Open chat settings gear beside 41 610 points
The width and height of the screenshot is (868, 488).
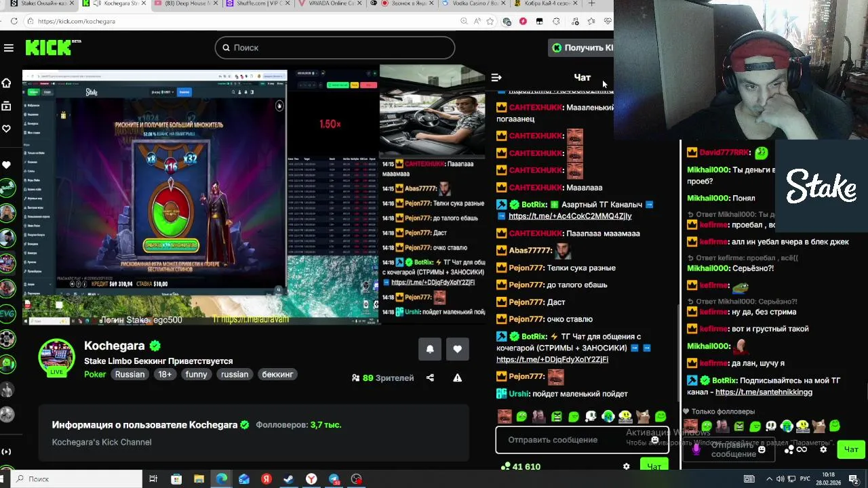(x=626, y=466)
